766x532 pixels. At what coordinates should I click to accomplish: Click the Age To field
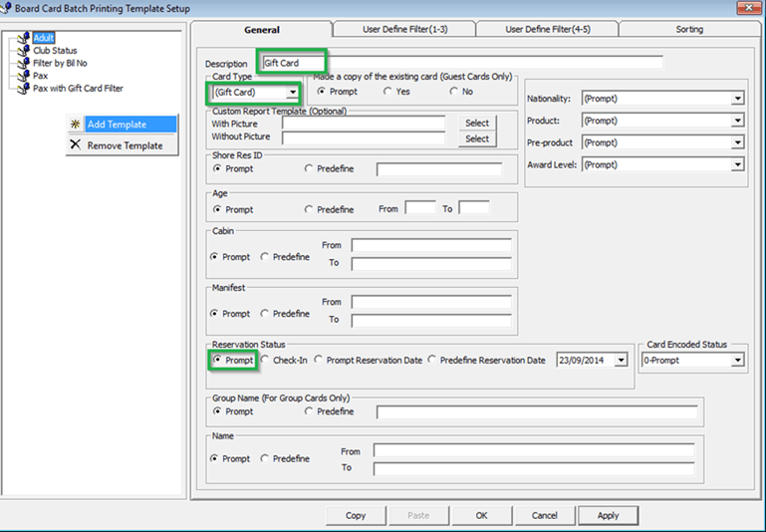(474, 208)
